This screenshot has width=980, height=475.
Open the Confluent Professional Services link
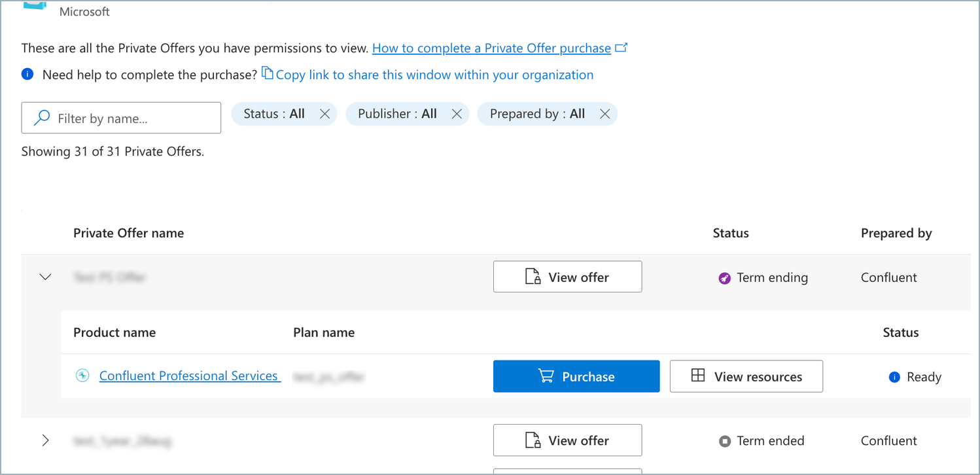pyautogui.click(x=189, y=376)
